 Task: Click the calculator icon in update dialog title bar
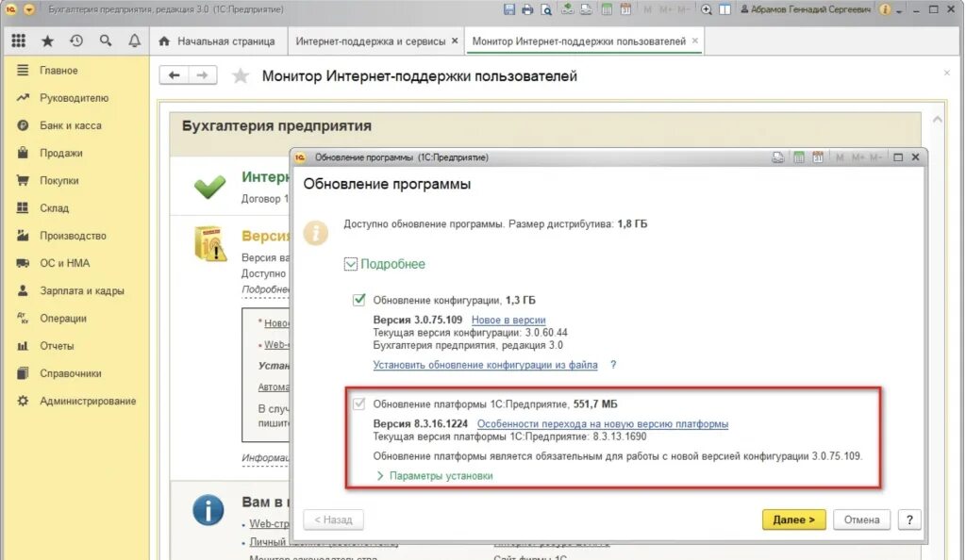798,157
